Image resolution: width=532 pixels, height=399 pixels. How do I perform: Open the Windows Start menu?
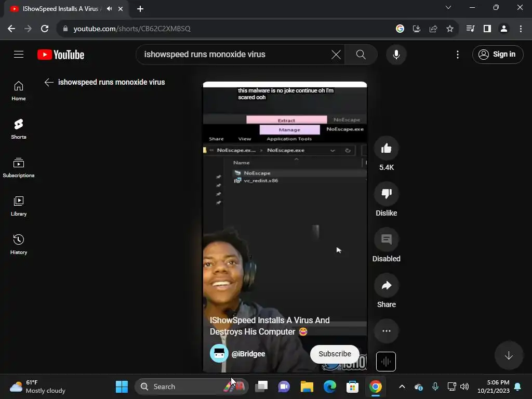[x=122, y=387]
